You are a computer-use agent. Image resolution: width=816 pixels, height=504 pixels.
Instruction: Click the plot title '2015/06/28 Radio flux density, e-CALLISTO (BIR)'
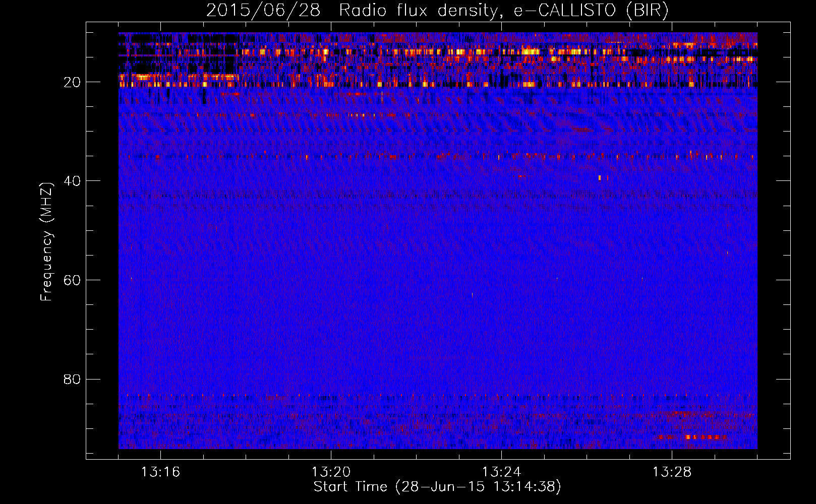437,11
